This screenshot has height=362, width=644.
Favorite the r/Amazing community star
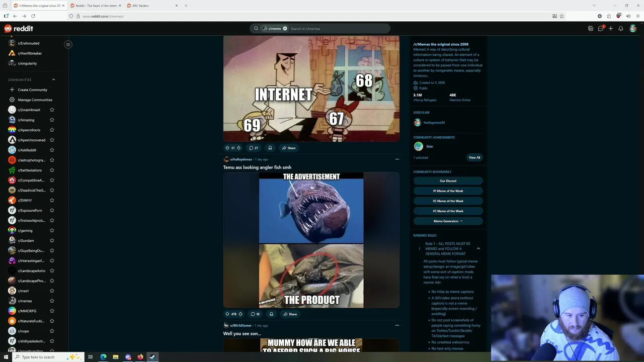pyautogui.click(x=52, y=120)
